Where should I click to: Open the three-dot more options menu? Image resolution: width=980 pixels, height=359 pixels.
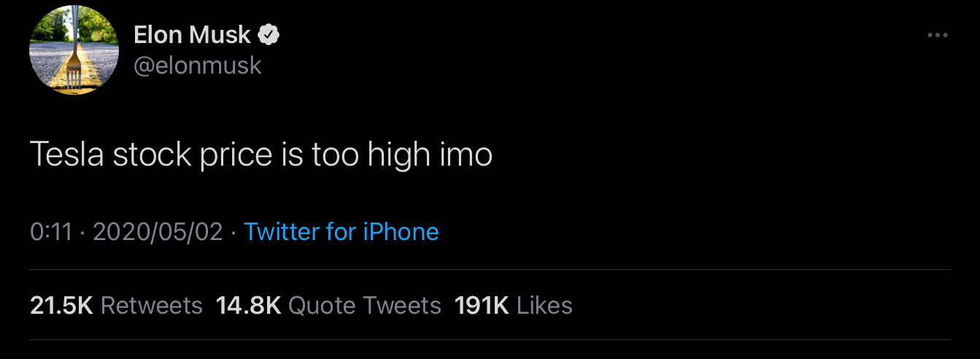[x=937, y=34]
